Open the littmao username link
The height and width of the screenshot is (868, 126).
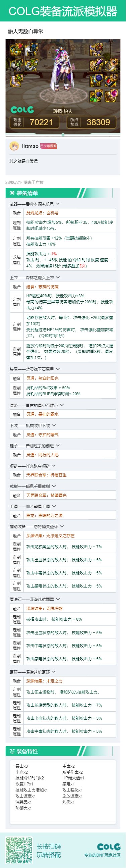[30, 146]
